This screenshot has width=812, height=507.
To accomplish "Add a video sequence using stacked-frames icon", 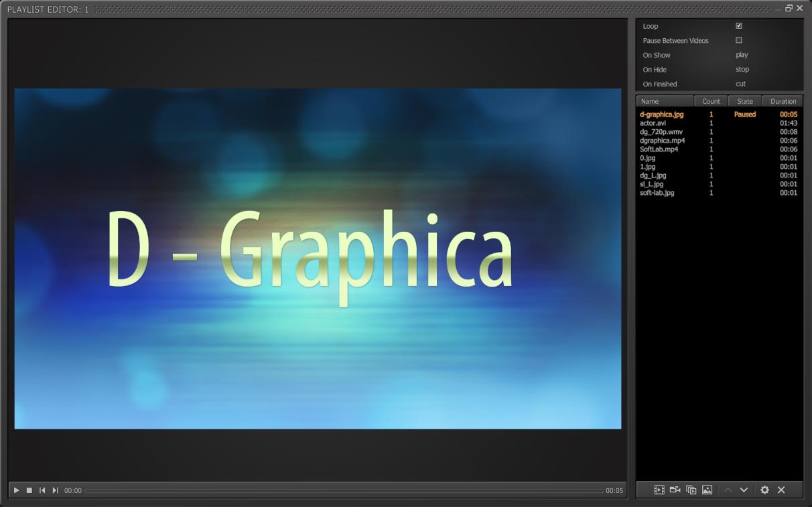I will 691,490.
